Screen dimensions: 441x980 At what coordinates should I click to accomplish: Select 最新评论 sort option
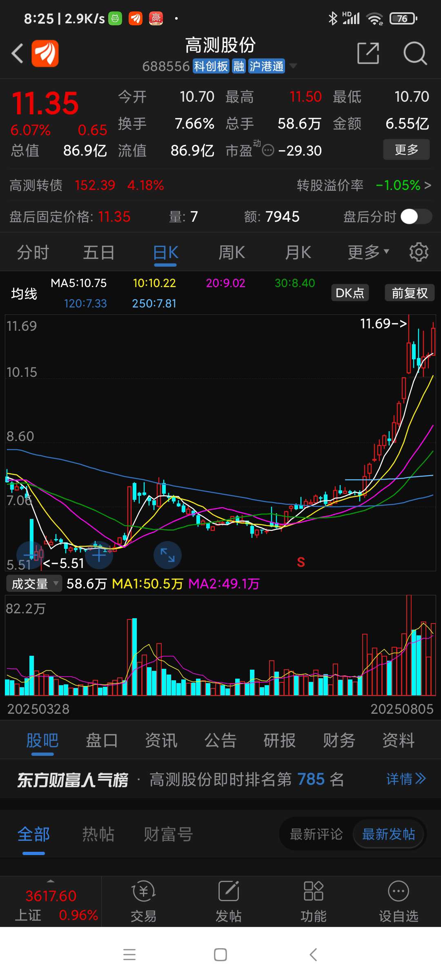[x=316, y=834]
